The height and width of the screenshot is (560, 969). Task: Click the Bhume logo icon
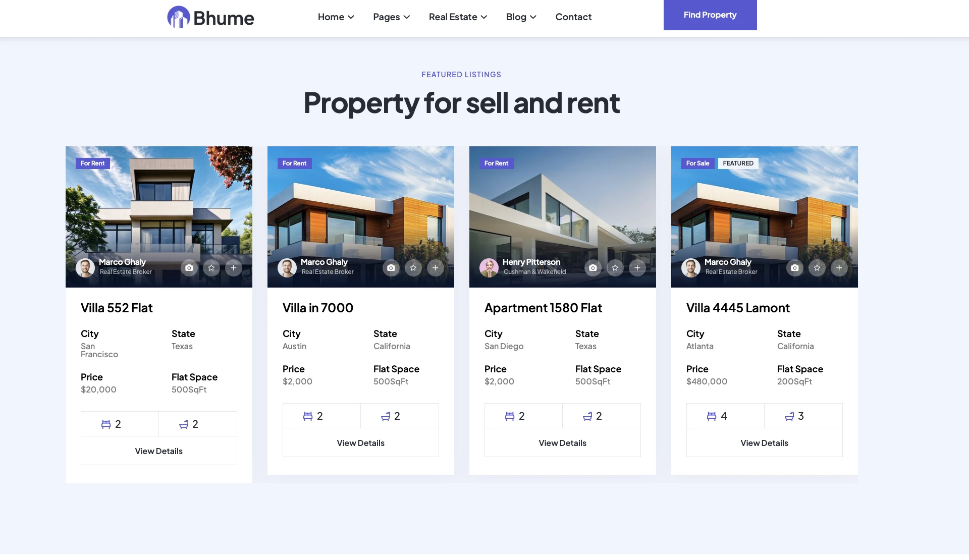point(179,17)
